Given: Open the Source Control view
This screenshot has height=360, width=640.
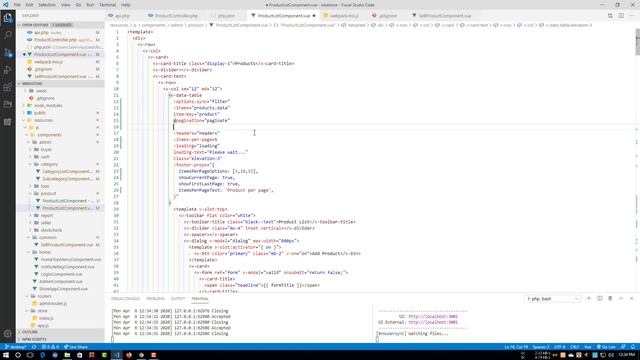Looking at the screenshot, I should tap(8, 53).
